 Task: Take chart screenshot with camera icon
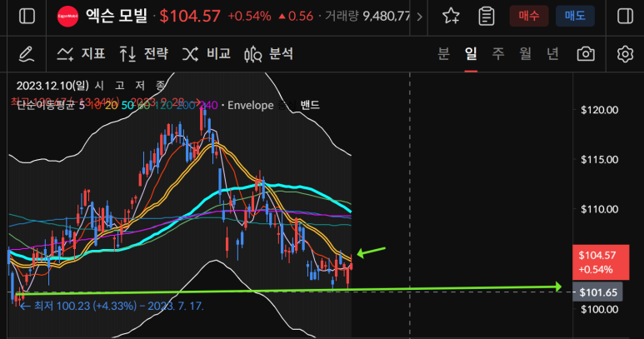pyautogui.click(x=586, y=54)
